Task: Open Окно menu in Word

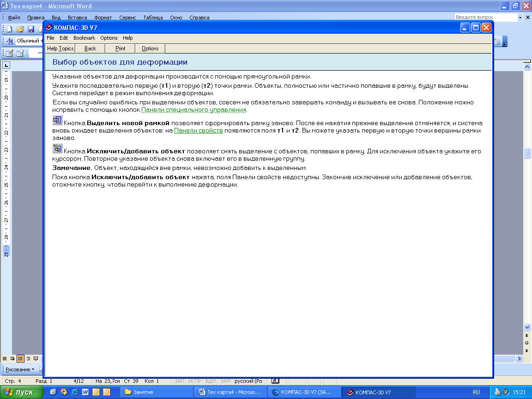Action: 176,18
